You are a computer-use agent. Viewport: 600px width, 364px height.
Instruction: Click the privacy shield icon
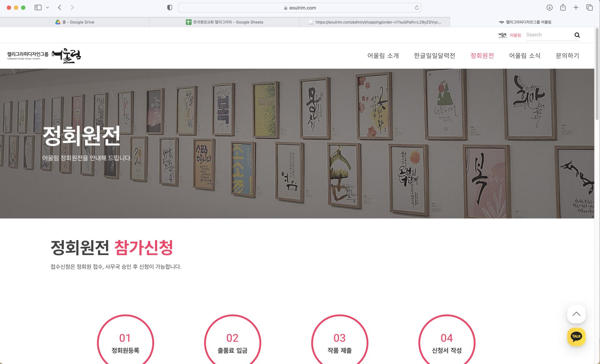pos(170,7)
